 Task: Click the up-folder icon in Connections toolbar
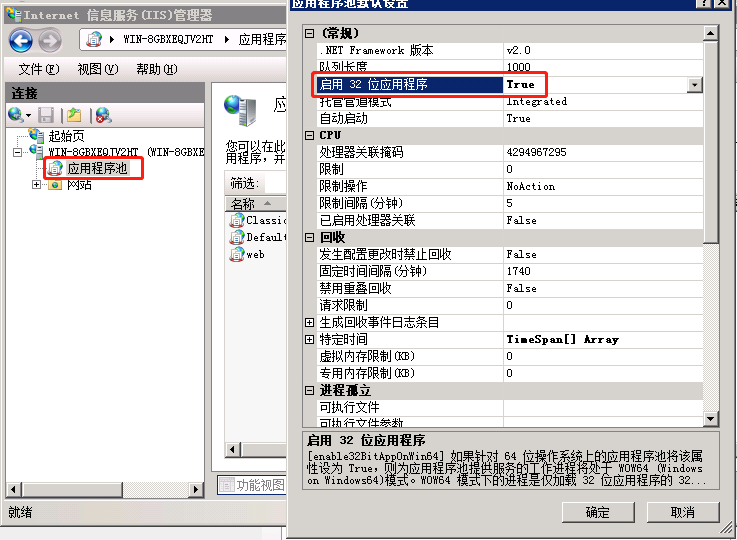click(x=74, y=115)
